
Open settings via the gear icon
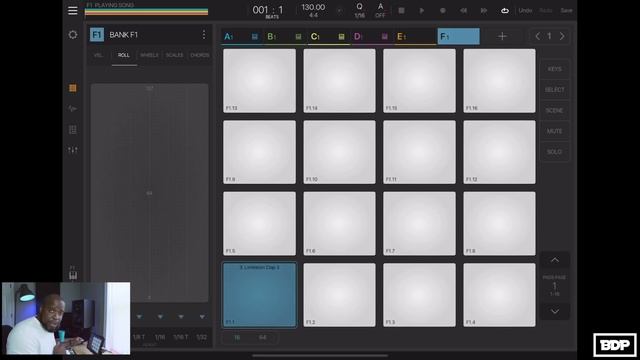click(73, 35)
